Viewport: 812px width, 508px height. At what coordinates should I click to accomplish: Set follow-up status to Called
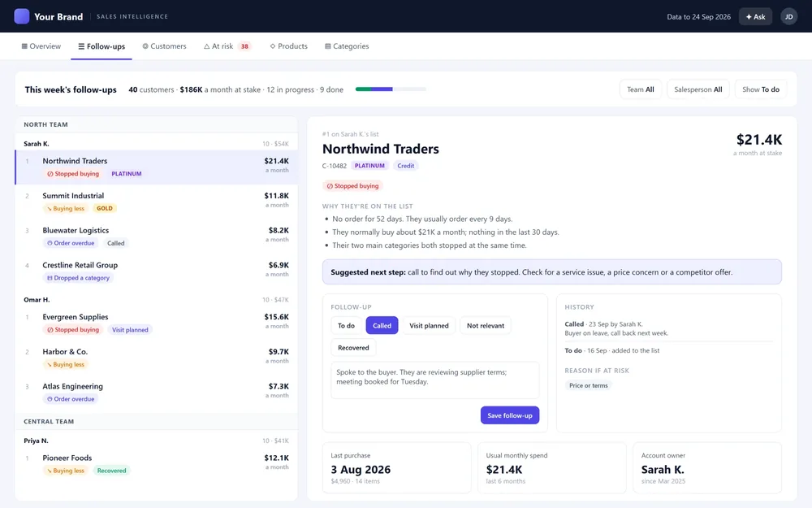[382, 326]
